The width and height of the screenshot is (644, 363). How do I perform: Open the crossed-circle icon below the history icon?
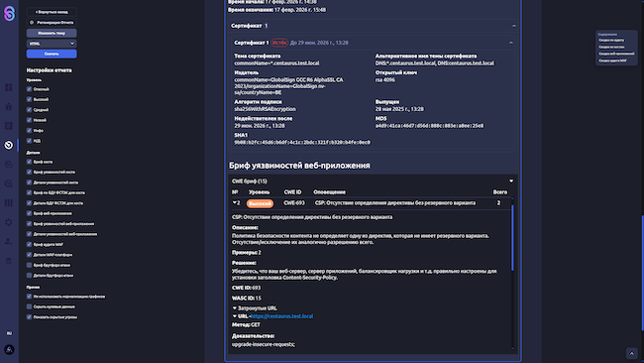click(x=9, y=165)
